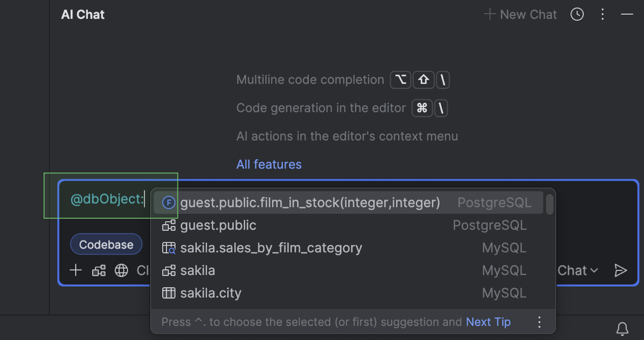The width and height of the screenshot is (644, 340).
Task: Choose the sakila.city table suggestion
Action: click(210, 293)
